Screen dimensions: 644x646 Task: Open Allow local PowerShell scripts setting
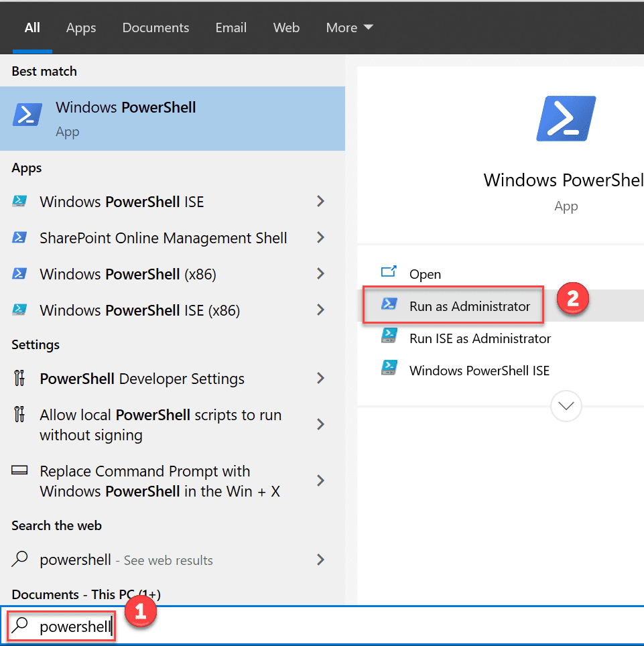(172, 424)
